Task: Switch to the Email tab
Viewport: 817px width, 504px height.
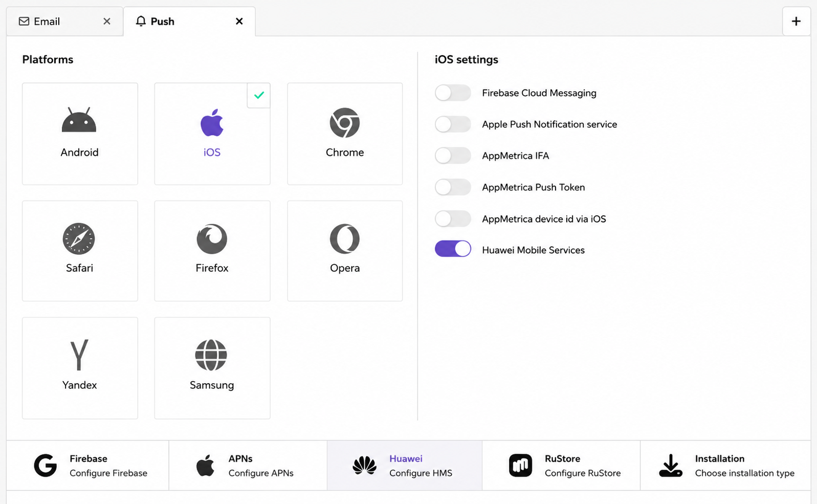Action: [x=65, y=21]
